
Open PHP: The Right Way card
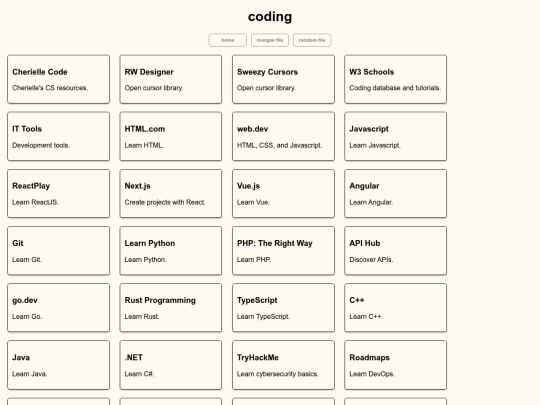283,251
